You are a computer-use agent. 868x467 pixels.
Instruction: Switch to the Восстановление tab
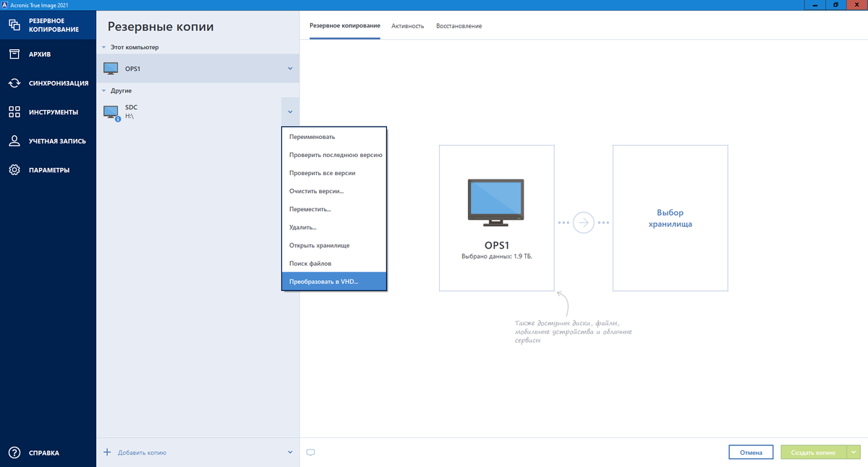[459, 26]
